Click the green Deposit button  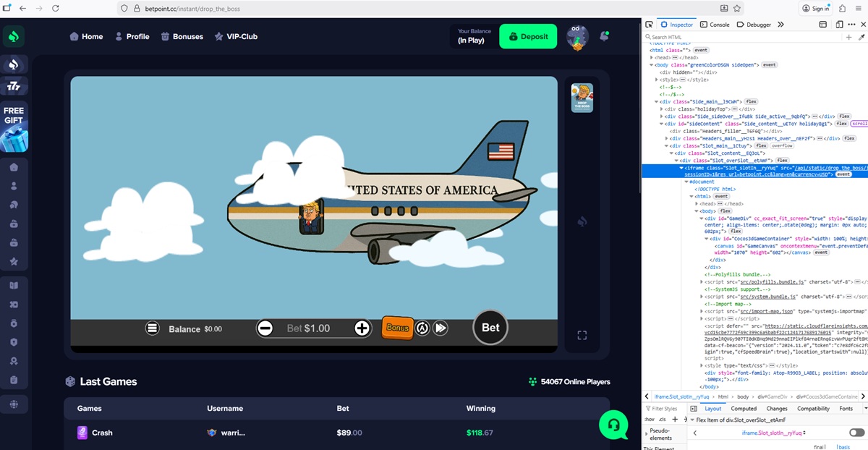(x=528, y=36)
